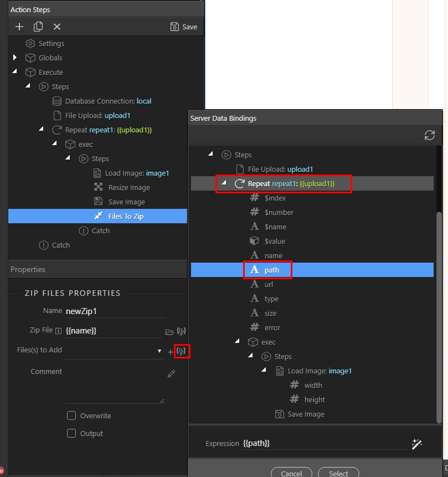
Task: Expand the Globals tree node
Action: click(15, 58)
